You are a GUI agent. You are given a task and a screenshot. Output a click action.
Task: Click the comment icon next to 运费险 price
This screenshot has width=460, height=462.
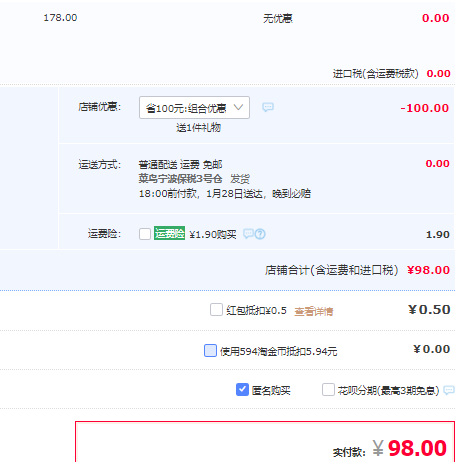[248, 234]
